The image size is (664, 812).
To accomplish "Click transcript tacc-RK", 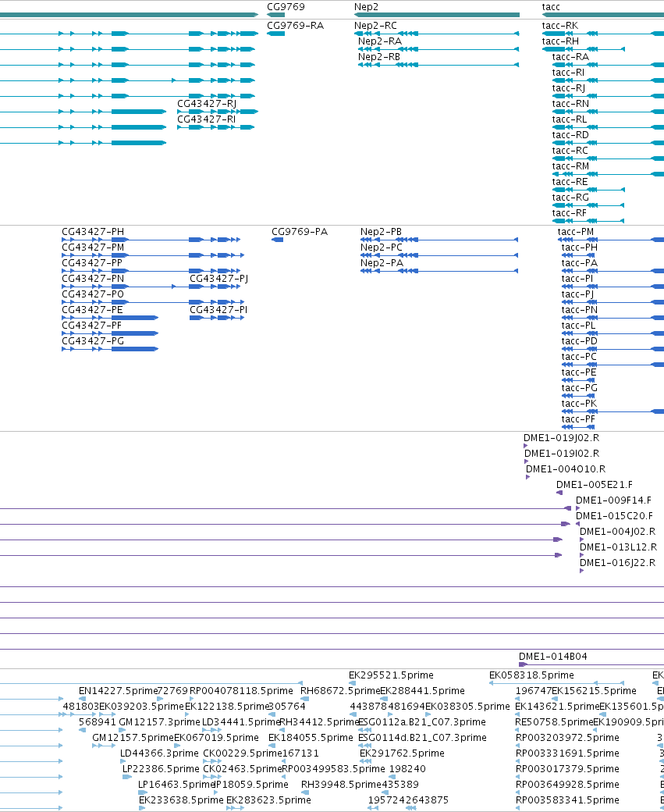I will 560,25.
